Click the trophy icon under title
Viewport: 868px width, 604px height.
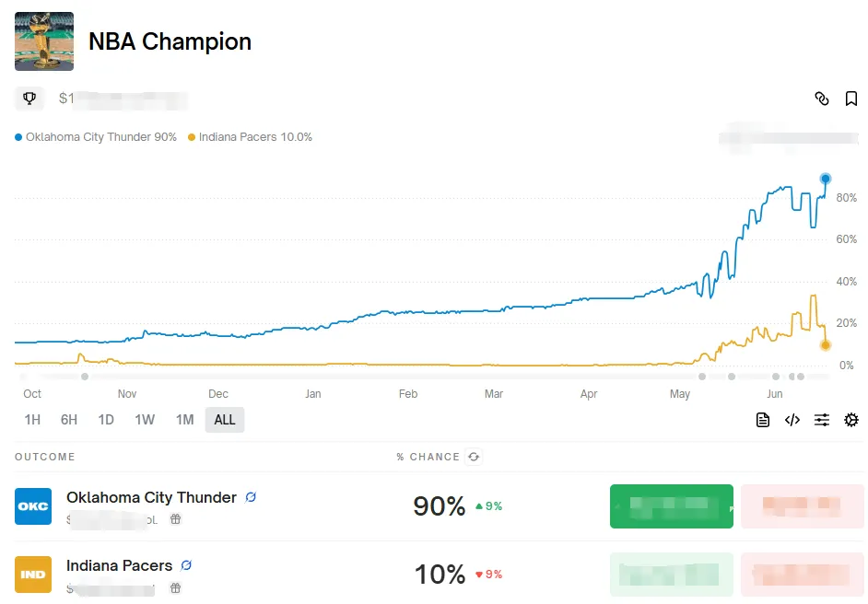(29, 99)
